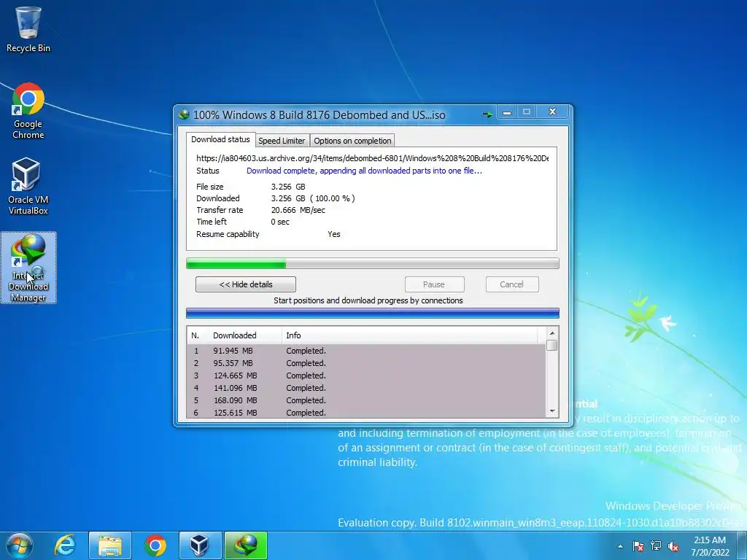Select connection row 2 with 95.357 MB

366,363
